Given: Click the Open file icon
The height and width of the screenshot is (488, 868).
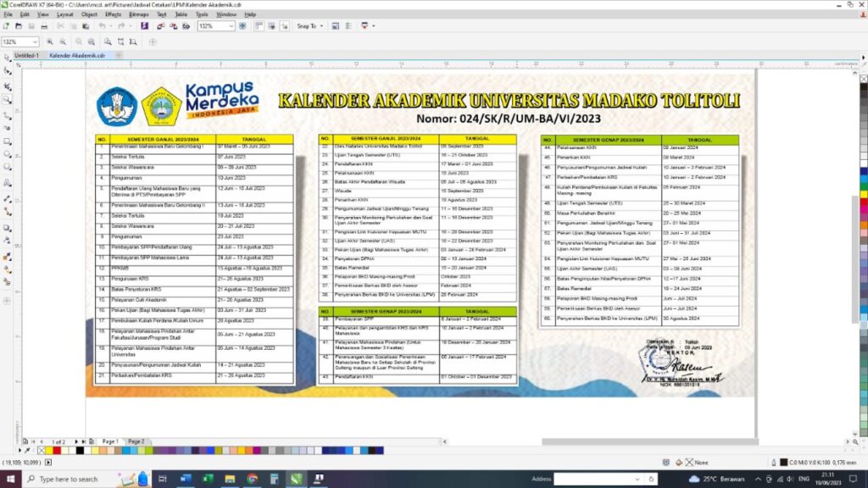Looking at the screenshot, I should 19,26.
